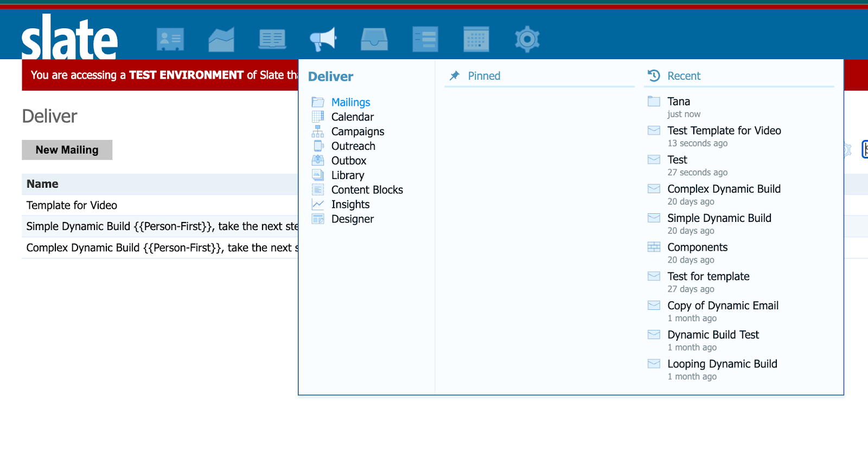This screenshot has height=452, width=868.
Task: Open the Reader book icon
Action: click(272, 39)
